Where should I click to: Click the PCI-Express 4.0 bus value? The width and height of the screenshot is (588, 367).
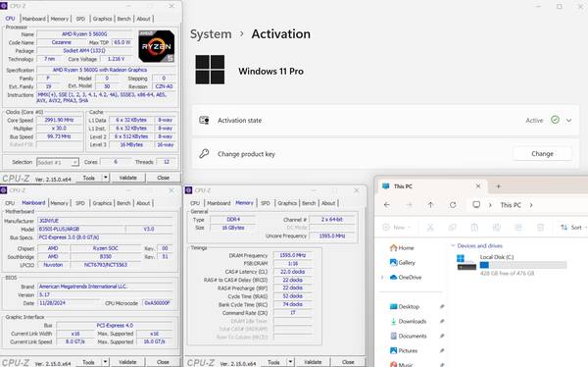click(115, 326)
